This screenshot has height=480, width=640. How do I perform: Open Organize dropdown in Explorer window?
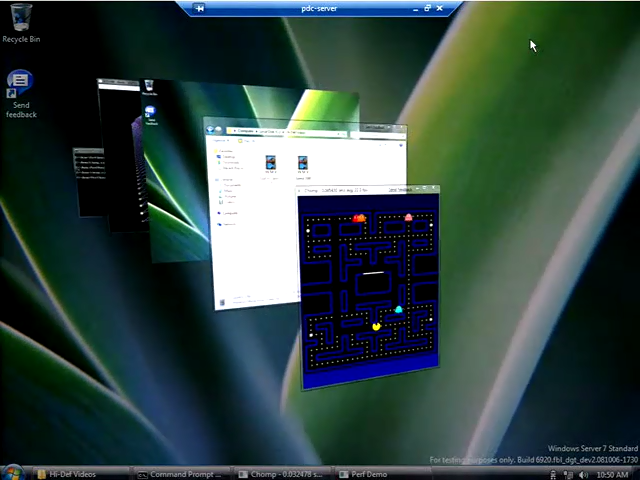pos(222,140)
